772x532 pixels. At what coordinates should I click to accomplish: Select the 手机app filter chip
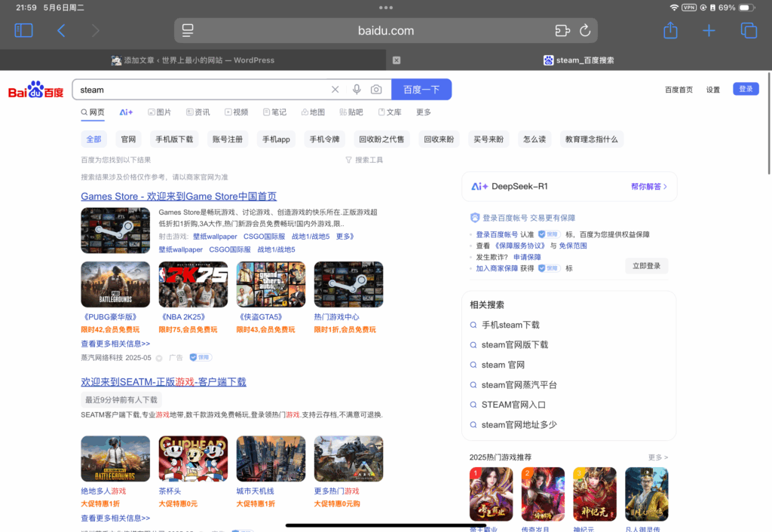pos(276,139)
